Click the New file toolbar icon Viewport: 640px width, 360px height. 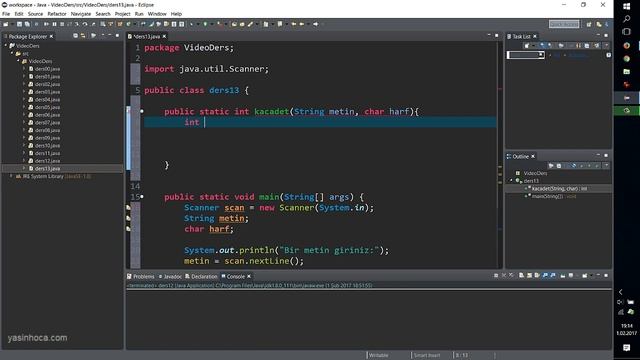pos(6,24)
